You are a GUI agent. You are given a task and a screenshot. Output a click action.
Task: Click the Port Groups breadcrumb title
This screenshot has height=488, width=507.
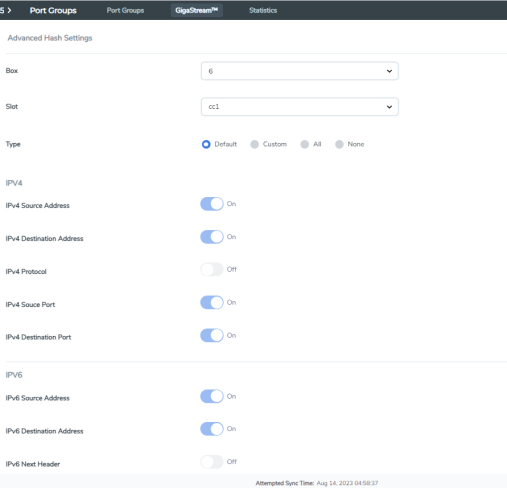pyautogui.click(x=53, y=11)
